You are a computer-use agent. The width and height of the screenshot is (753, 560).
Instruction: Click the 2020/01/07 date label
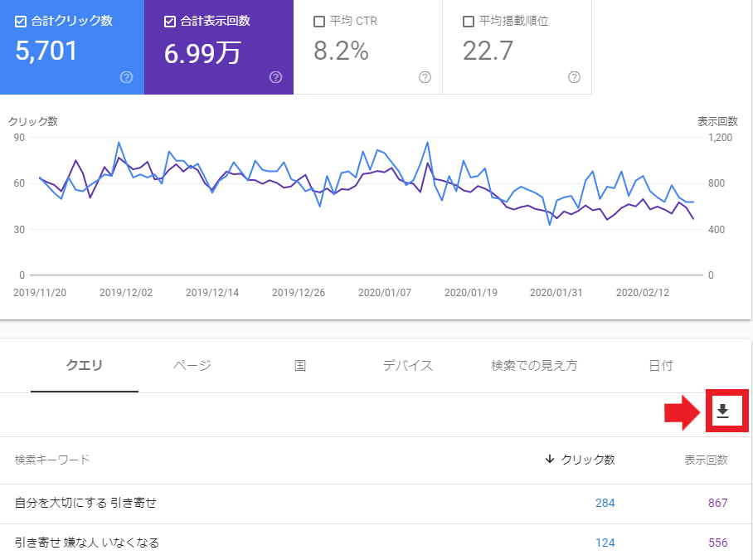point(385,293)
